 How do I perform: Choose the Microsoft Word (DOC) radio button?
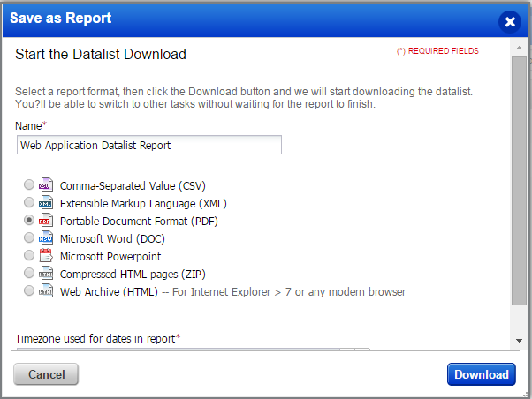tap(29, 237)
